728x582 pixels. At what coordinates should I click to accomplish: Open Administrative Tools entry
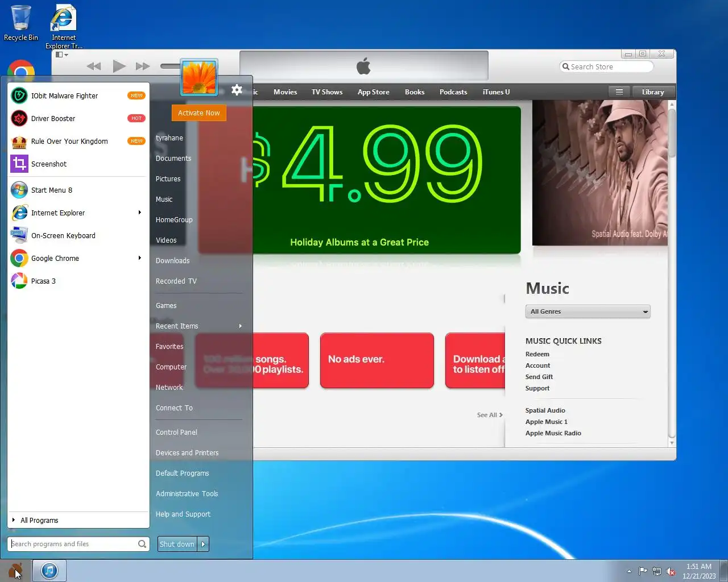point(187,493)
